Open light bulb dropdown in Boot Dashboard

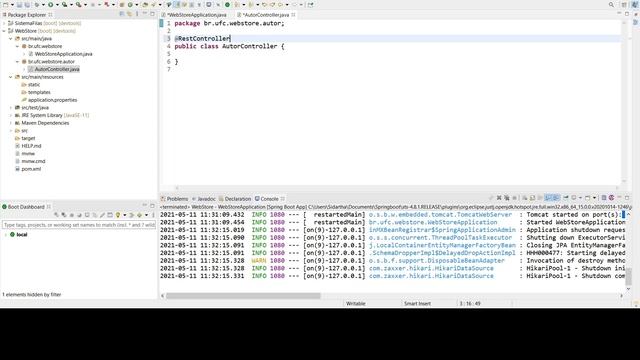tap(124, 215)
